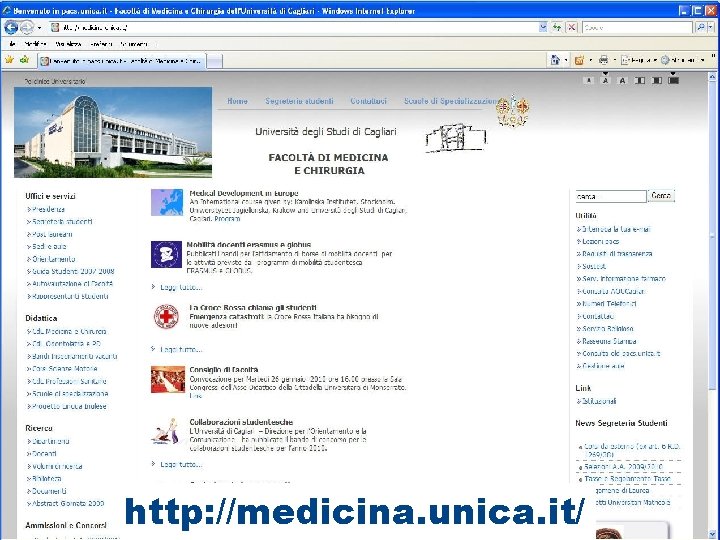
Task: Click the Europe map news thumbnail
Action: (167, 202)
